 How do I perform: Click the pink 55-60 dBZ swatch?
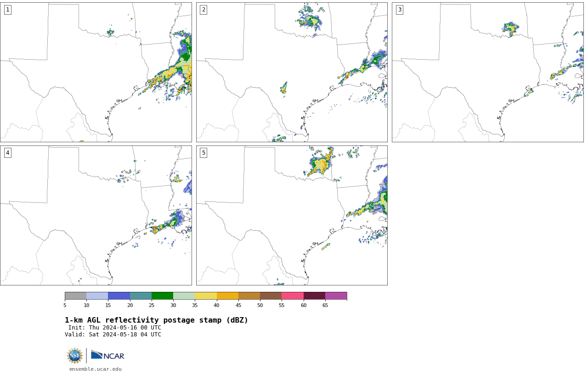coord(293,296)
